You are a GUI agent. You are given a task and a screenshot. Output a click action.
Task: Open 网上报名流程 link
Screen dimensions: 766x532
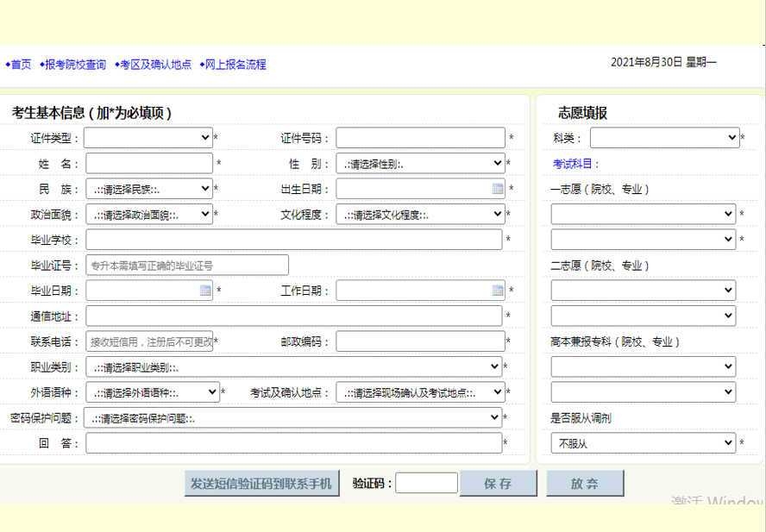(235, 65)
